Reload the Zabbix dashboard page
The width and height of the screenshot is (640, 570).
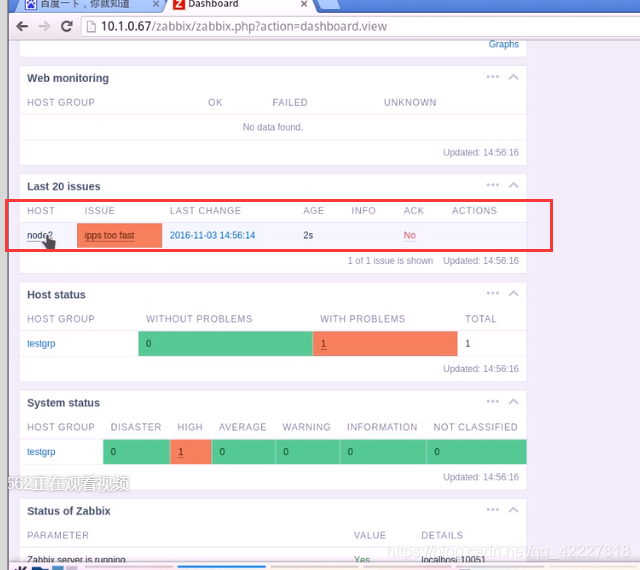click(x=67, y=27)
